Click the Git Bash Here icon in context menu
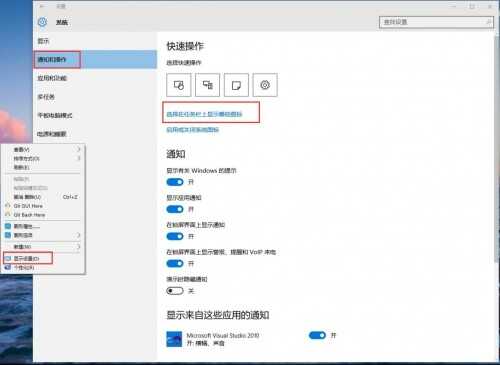The image size is (500, 365). point(8,215)
